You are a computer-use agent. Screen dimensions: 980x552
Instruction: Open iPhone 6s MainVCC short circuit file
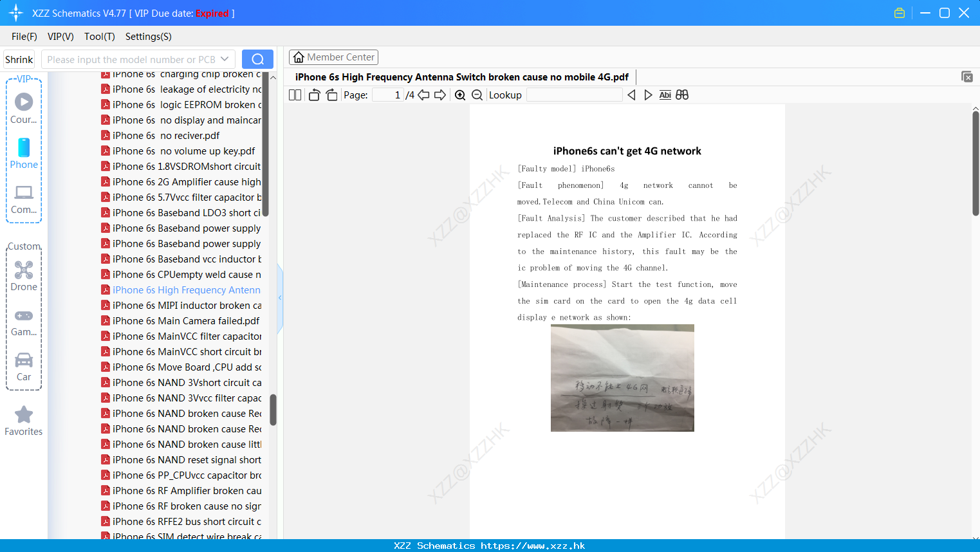point(181,352)
